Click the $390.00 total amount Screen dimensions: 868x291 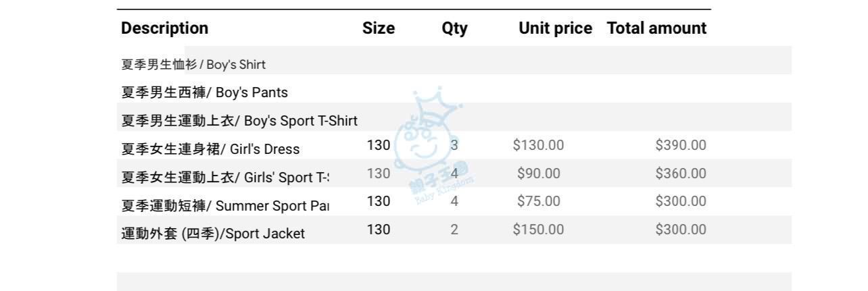[x=680, y=145]
